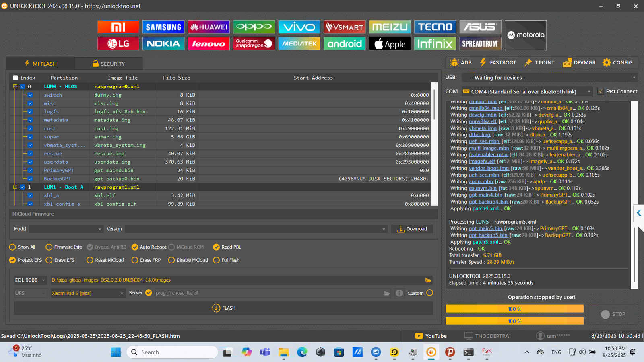Click the STOP button

point(613,314)
